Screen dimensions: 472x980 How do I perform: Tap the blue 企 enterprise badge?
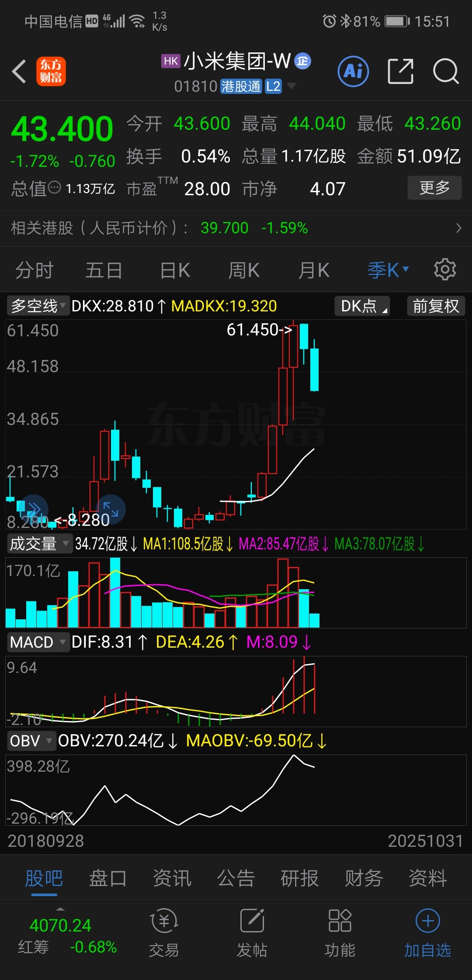[302, 61]
